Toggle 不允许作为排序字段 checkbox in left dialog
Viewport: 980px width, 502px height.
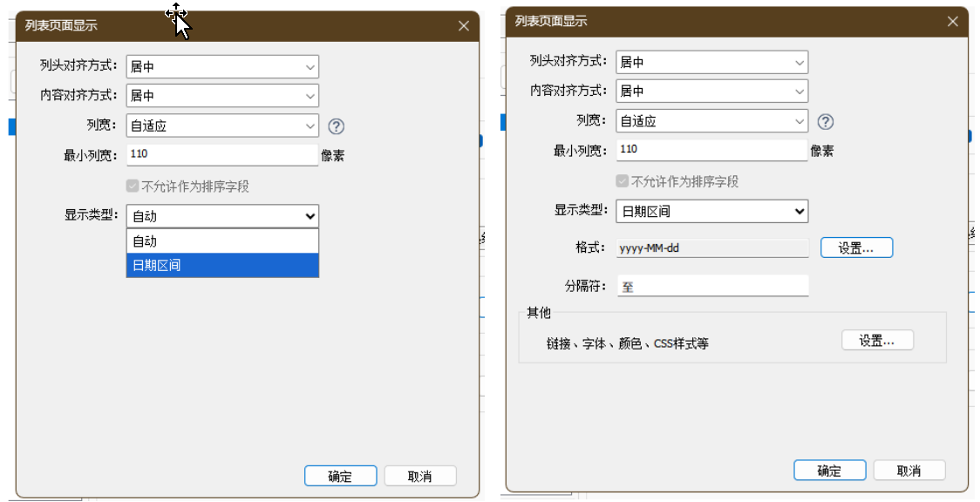(x=133, y=186)
